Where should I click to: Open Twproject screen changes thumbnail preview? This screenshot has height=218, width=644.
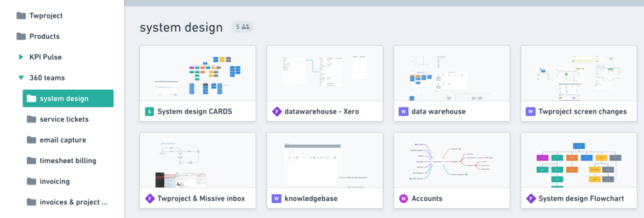pyautogui.click(x=579, y=73)
